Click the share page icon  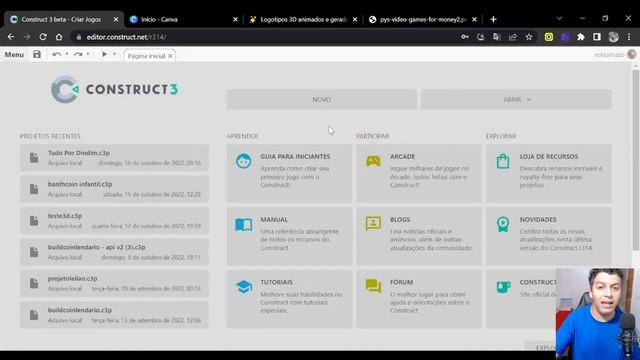tap(513, 37)
